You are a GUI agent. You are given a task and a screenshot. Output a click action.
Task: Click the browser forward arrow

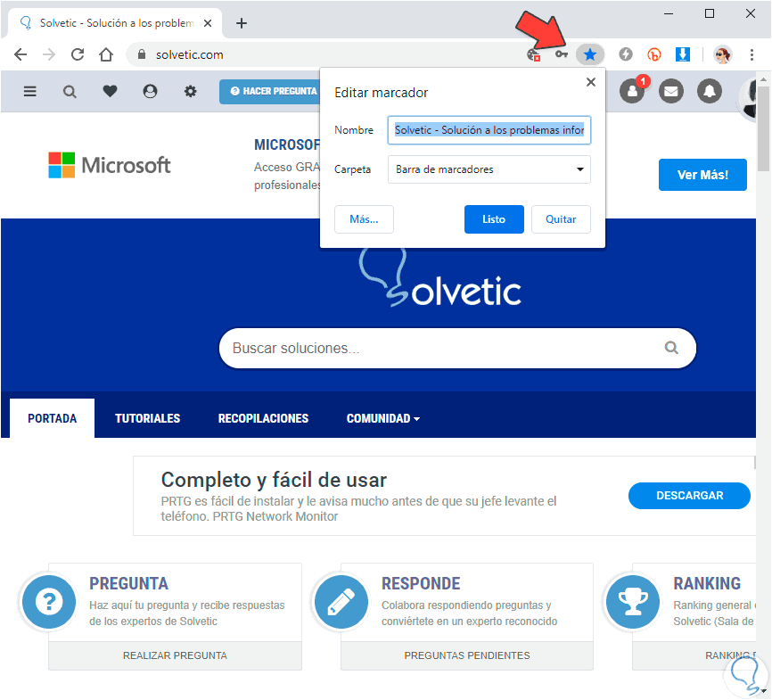[49, 54]
